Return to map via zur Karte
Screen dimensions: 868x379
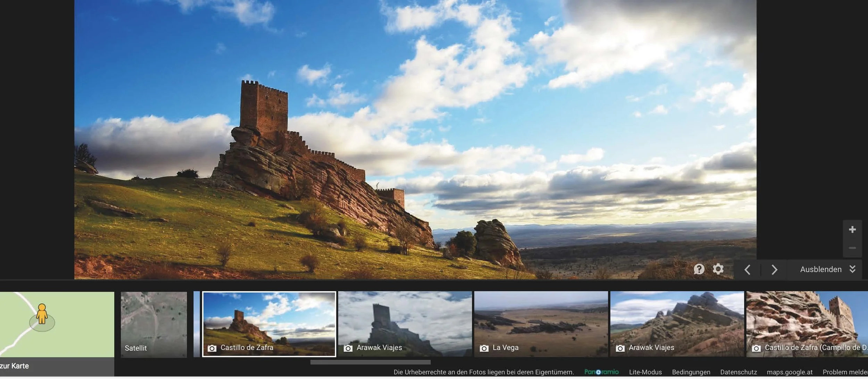pos(15,366)
